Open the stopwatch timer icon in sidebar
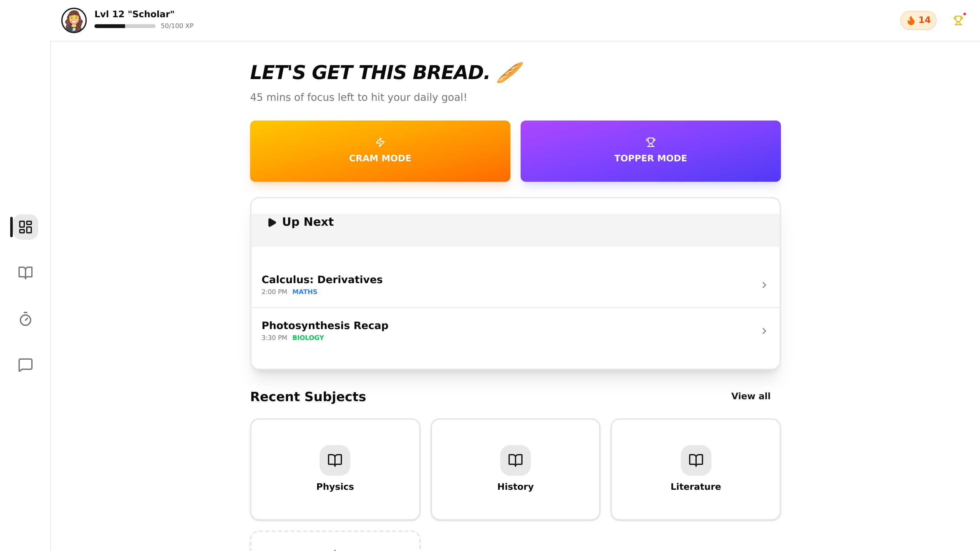980x551 pixels. click(25, 319)
